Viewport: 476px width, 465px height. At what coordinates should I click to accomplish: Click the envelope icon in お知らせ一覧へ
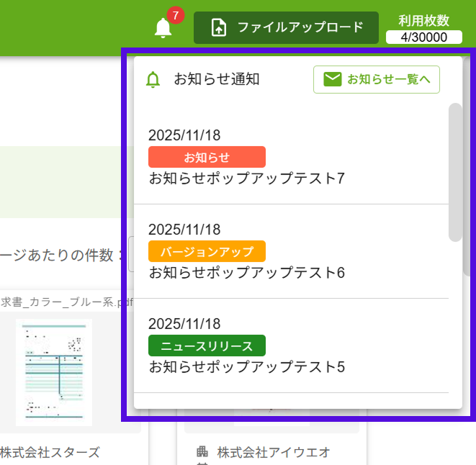tap(332, 79)
